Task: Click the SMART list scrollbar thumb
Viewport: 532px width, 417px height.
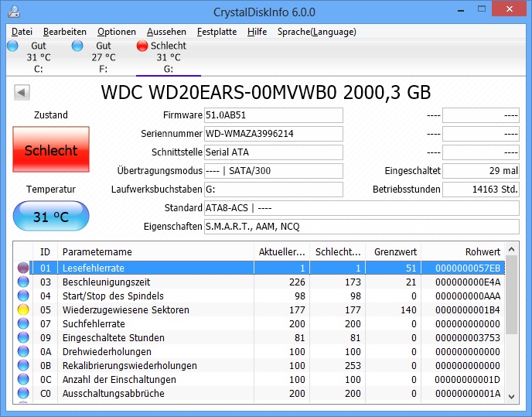Action: coord(512,295)
